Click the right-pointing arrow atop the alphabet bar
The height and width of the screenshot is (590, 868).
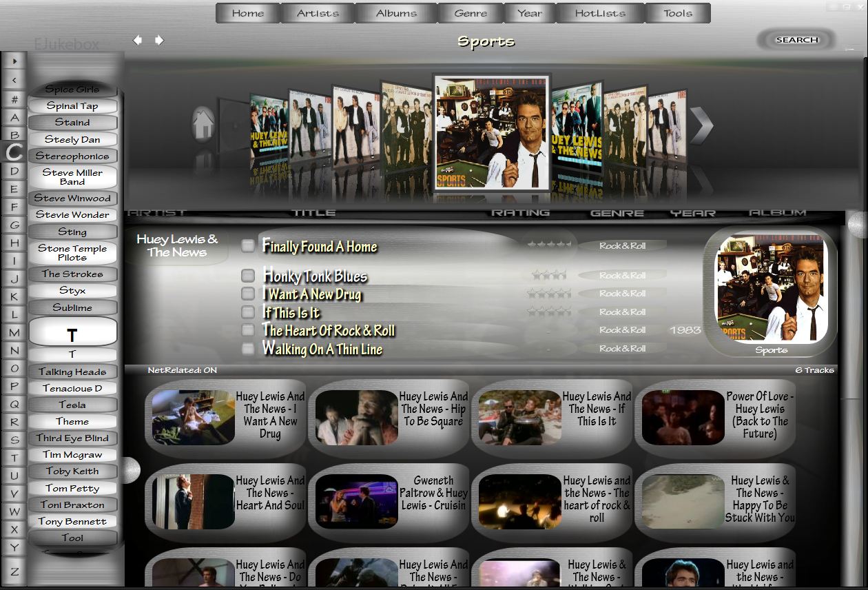(x=14, y=61)
